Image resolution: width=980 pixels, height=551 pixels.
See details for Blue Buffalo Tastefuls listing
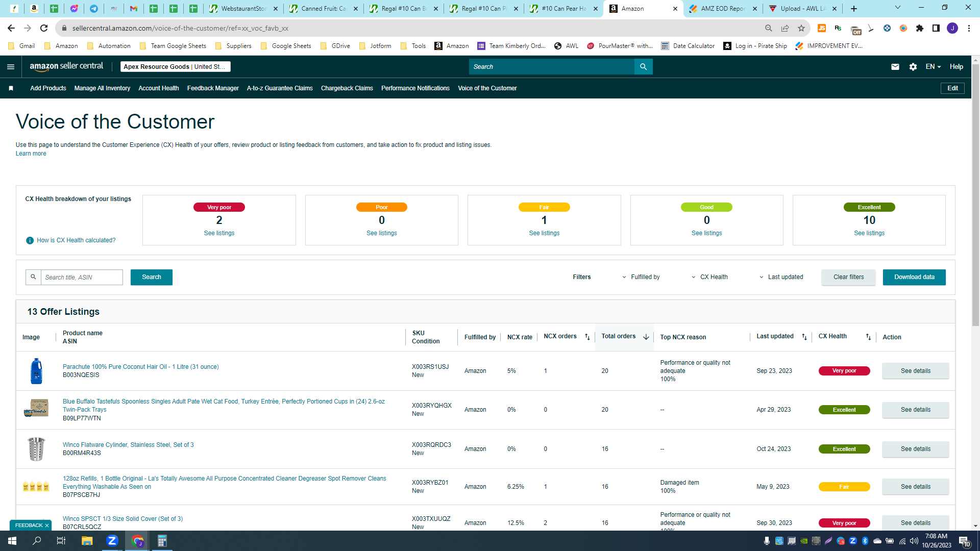tap(915, 410)
